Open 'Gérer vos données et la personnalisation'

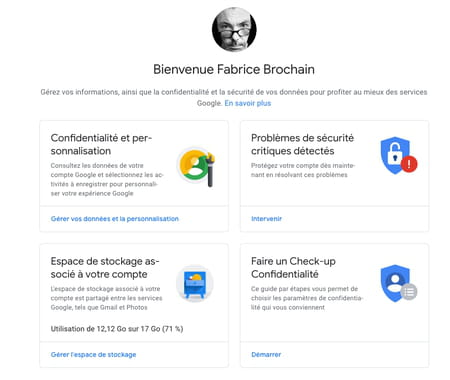tap(115, 219)
